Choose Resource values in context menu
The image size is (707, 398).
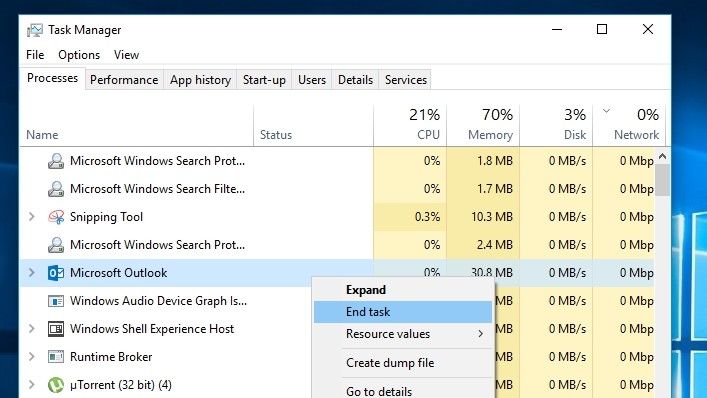tap(403, 334)
